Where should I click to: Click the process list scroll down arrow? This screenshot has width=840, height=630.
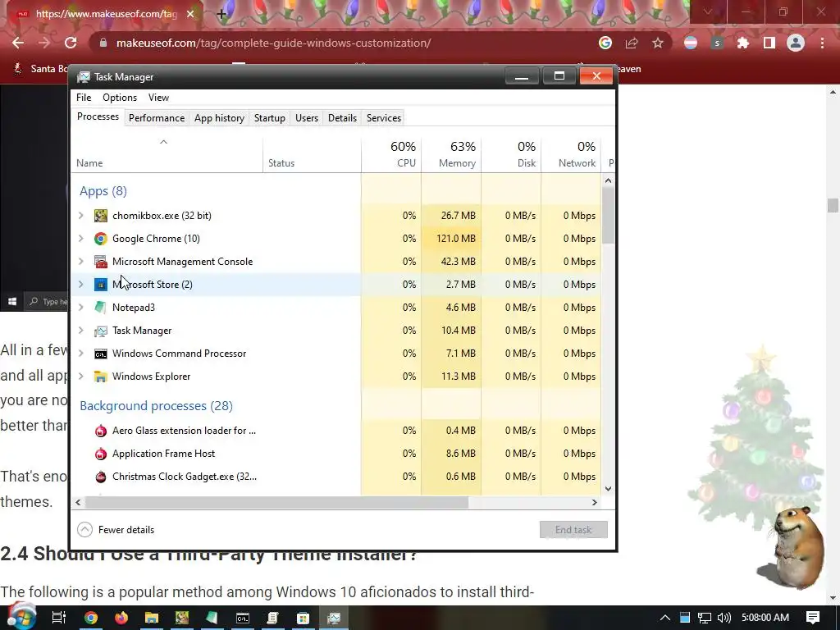point(608,489)
